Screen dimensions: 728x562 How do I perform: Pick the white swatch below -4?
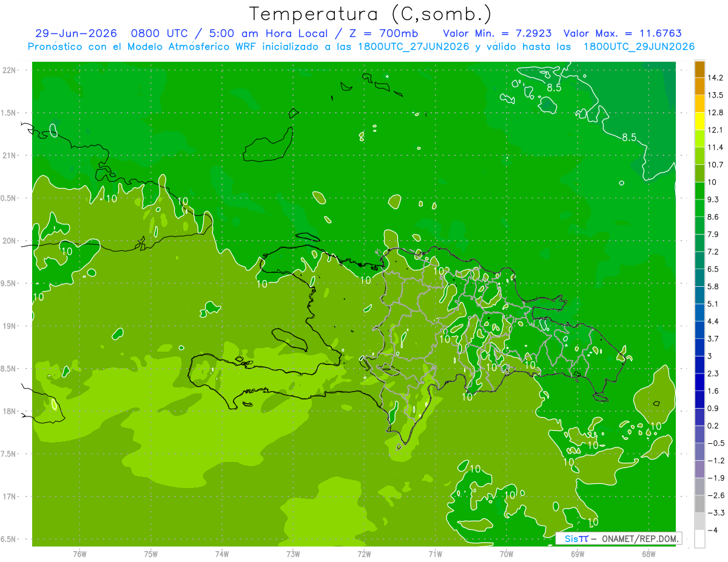pos(699,538)
